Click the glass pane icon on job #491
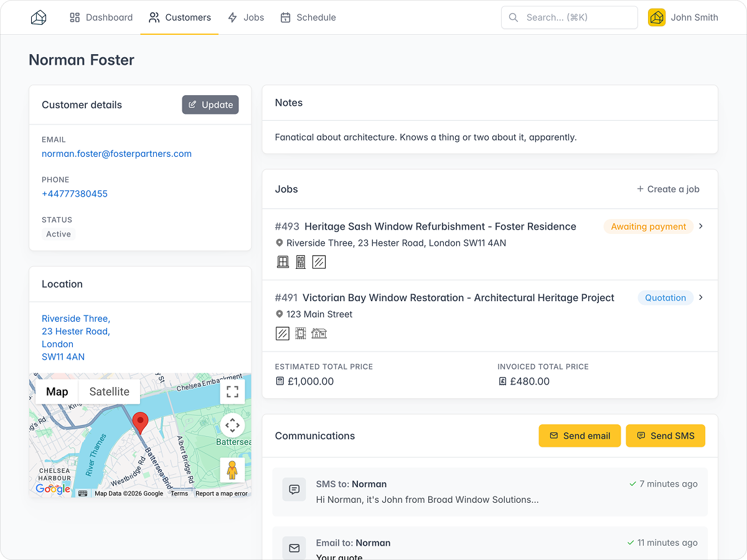747x560 pixels. pyautogui.click(x=282, y=334)
